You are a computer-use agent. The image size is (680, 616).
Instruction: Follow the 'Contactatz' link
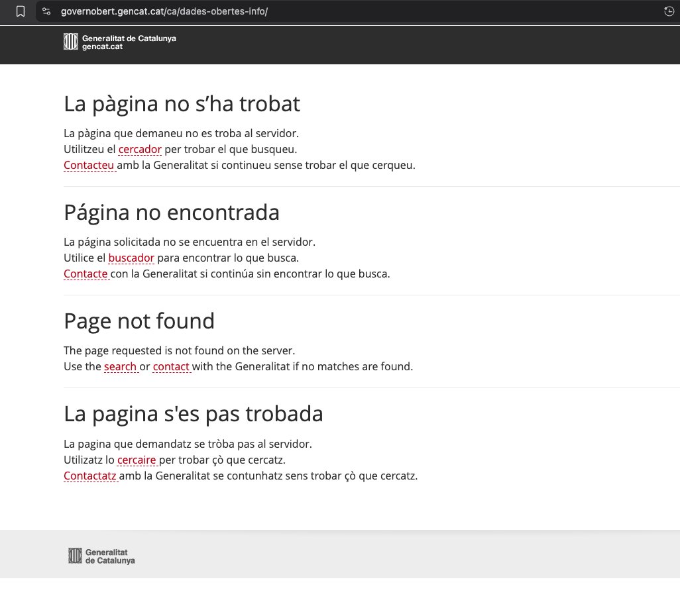(x=89, y=476)
